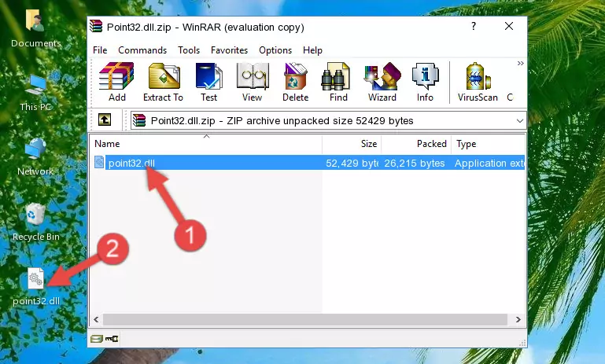Open the Tools menu

(x=189, y=50)
